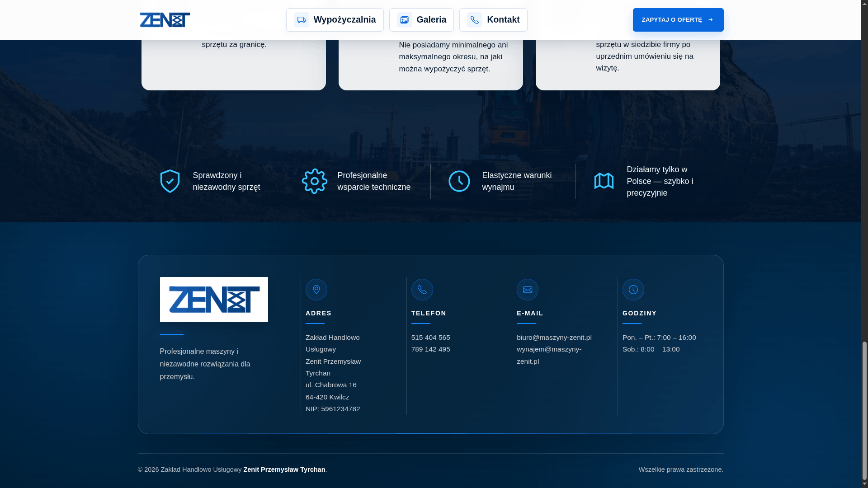Click the gear icon for technical support
The width and height of the screenshot is (868, 488).
pyautogui.click(x=315, y=181)
